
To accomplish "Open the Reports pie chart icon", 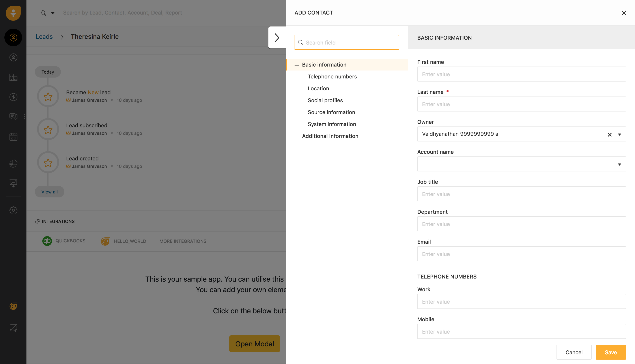I will 13,163.
